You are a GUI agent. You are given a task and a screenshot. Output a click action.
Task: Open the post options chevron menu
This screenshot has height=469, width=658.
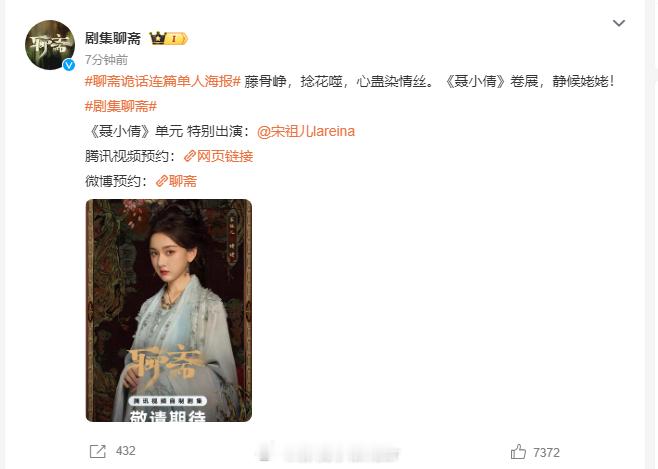pos(619,23)
